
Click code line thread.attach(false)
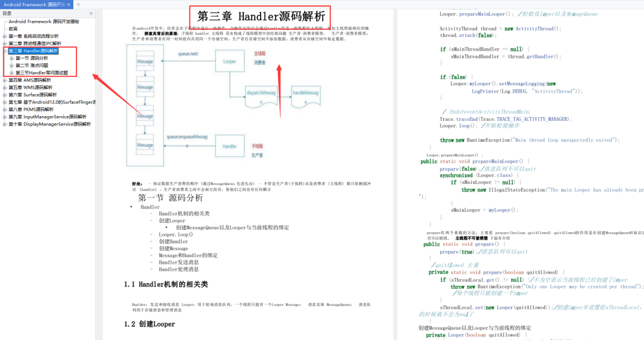click(x=468, y=36)
